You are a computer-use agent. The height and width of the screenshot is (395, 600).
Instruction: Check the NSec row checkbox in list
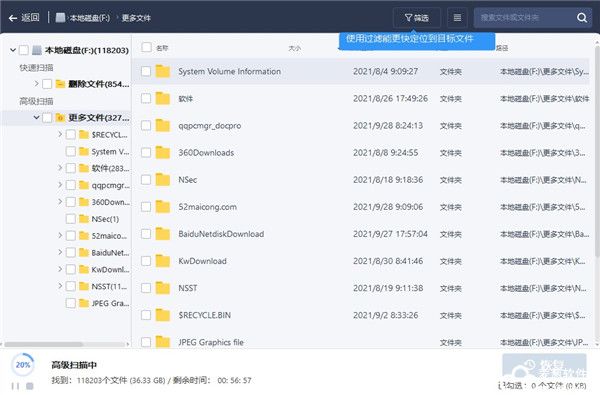coord(146,180)
